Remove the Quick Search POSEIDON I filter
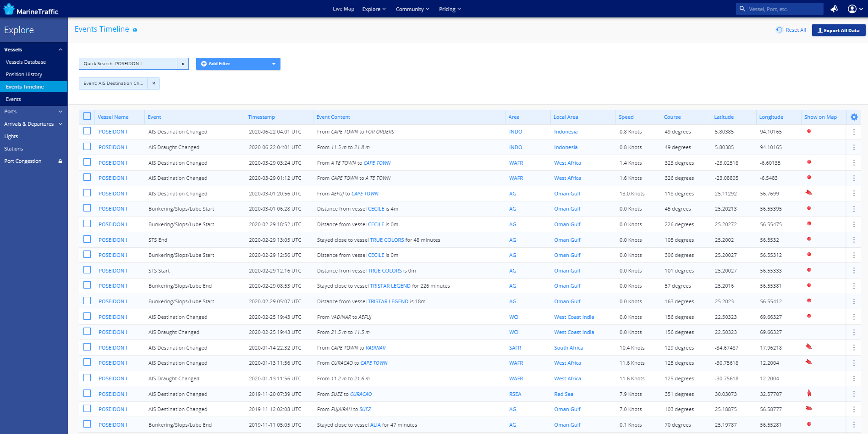Screen dimensions: 868x434 (183, 64)
